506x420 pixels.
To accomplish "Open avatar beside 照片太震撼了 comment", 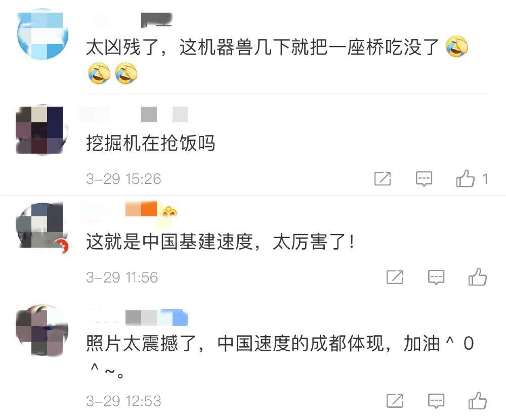I will pos(42,330).
